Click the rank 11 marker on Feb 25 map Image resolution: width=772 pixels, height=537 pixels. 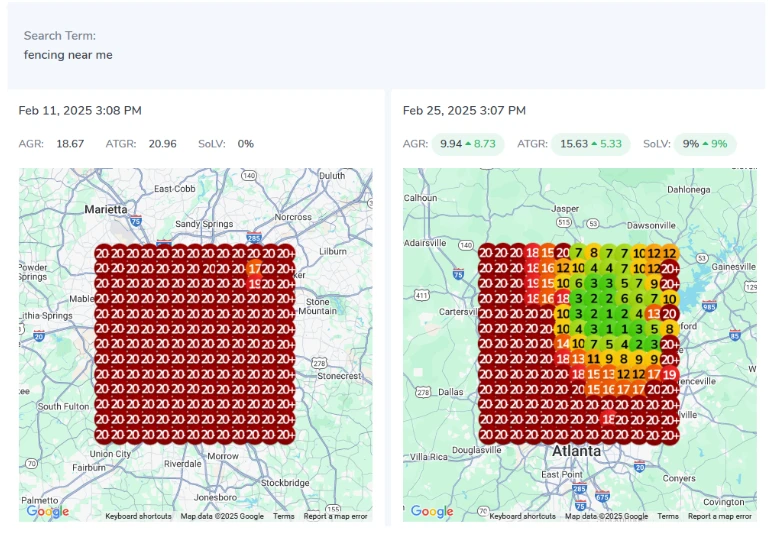click(x=594, y=359)
